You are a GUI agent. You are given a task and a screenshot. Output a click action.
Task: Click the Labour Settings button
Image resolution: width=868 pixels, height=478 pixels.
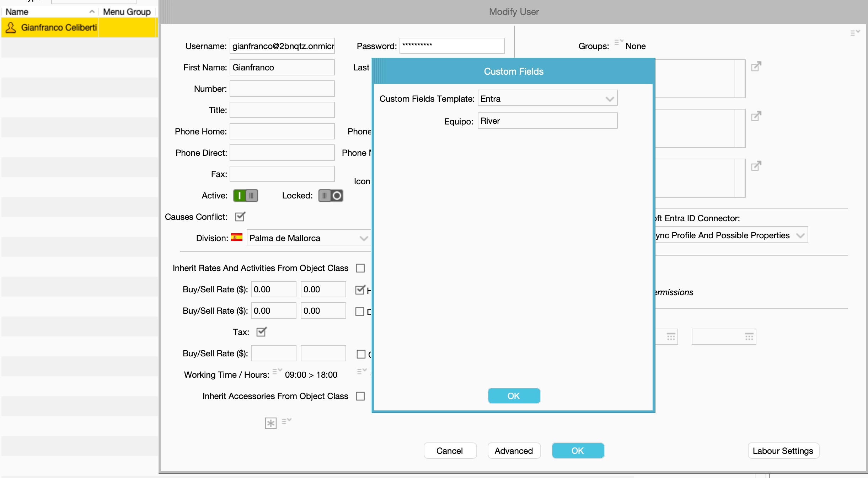pos(783,451)
